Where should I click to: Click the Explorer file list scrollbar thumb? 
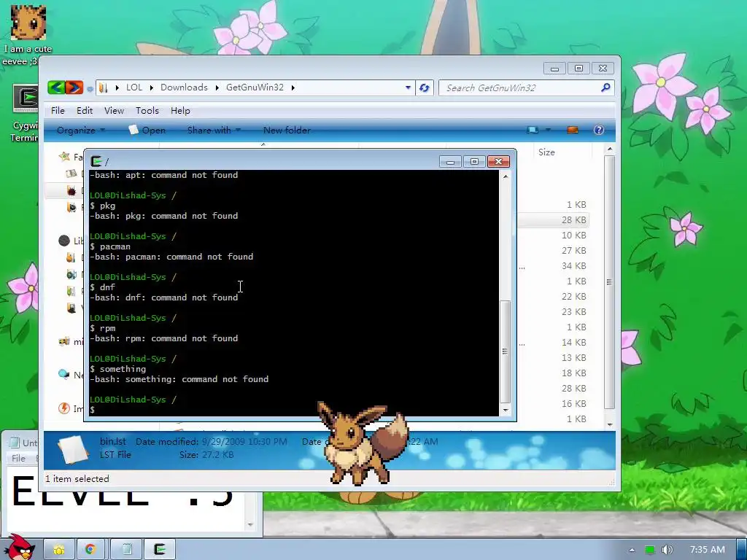click(x=609, y=282)
